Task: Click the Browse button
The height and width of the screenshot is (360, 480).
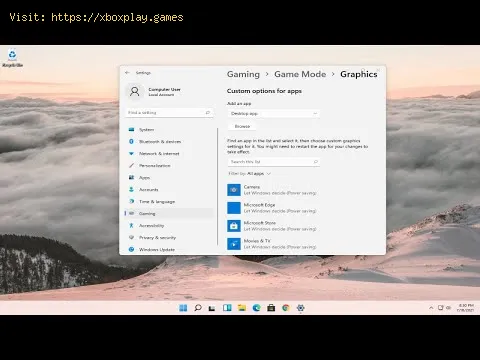Action: click(x=242, y=126)
